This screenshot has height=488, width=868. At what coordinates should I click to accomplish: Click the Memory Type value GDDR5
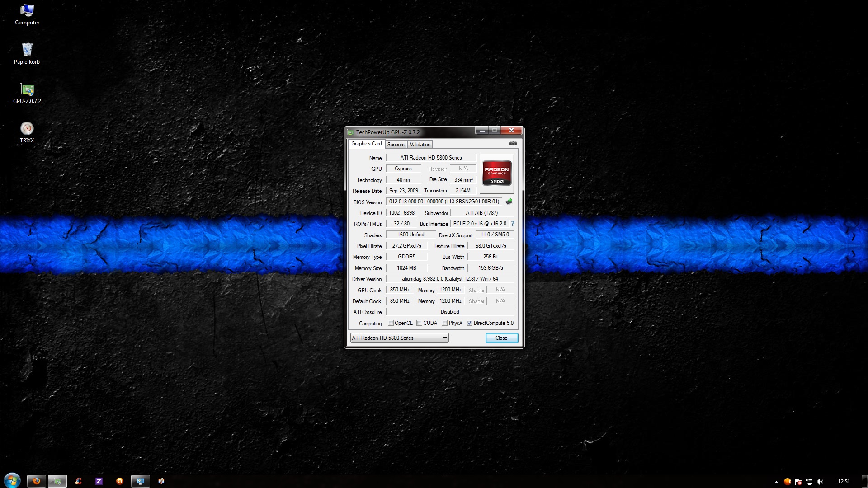[x=406, y=257]
